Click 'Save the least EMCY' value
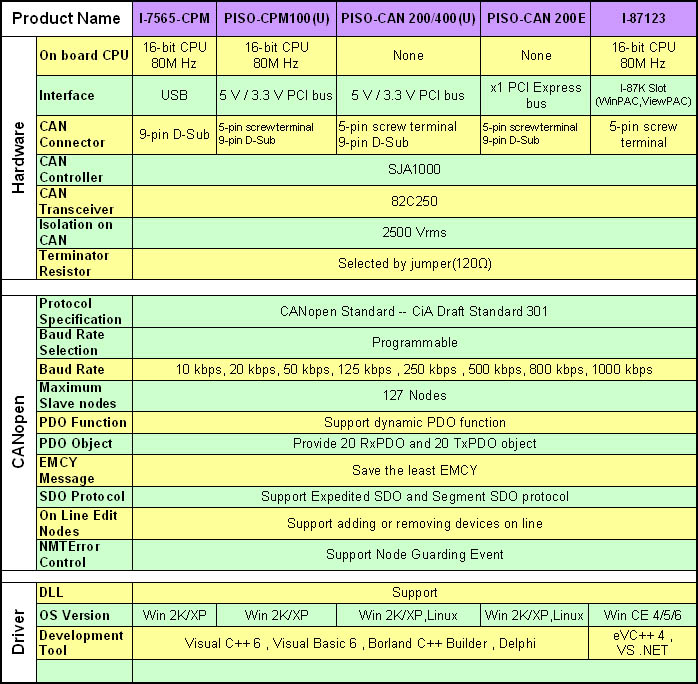 [x=414, y=470]
